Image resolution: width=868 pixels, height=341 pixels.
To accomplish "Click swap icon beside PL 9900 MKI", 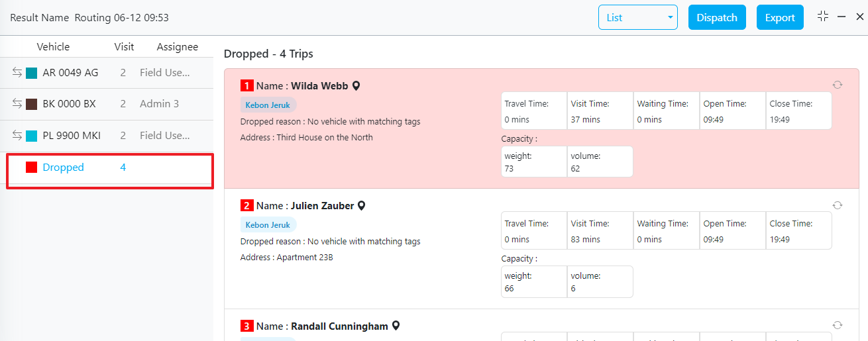I will pos(17,136).
